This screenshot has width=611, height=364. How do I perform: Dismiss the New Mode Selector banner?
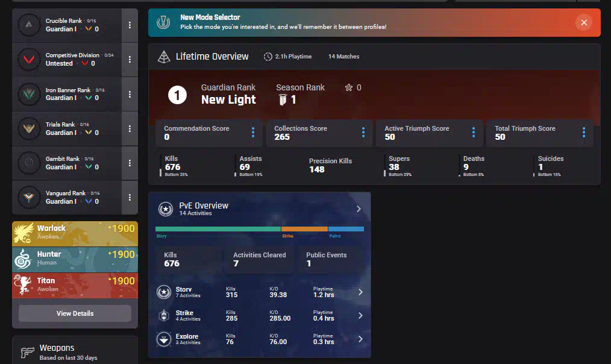[x=583, y=23]
